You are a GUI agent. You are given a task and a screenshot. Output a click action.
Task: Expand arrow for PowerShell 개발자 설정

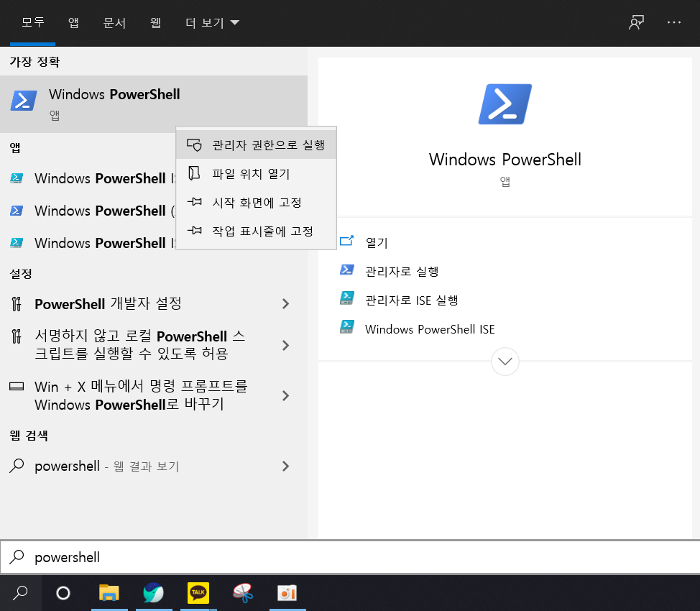click(x=286, y=304)
